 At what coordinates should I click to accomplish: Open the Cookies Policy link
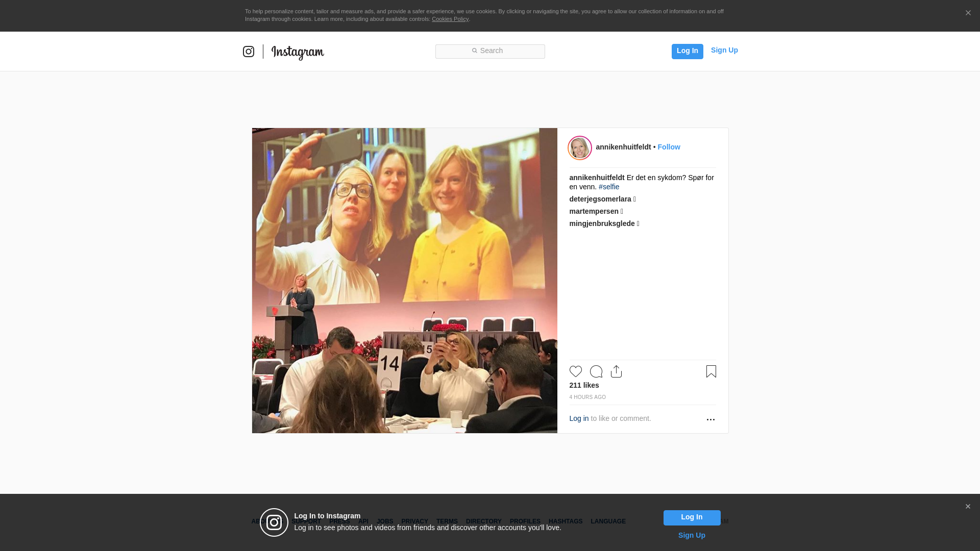tap(450, 19)
